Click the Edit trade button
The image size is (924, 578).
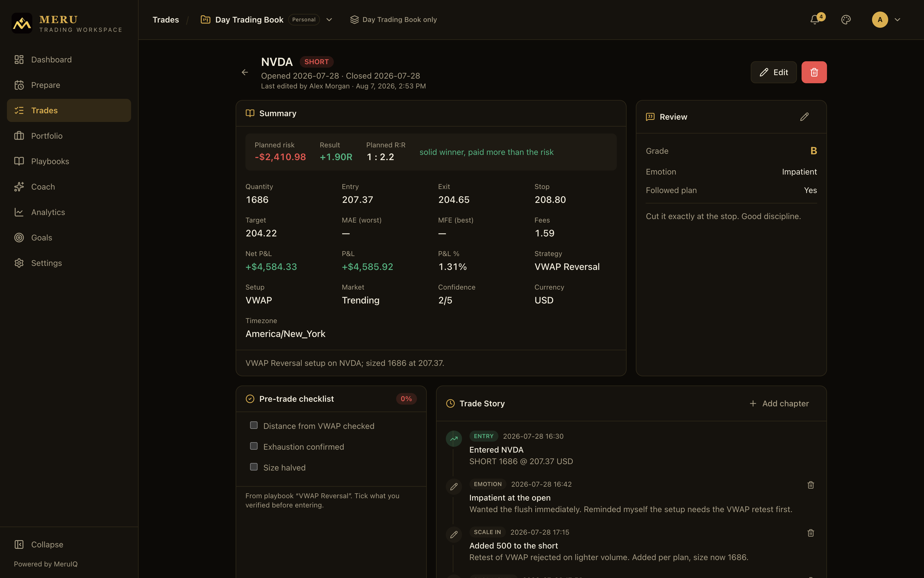click(x=774, y=72)
